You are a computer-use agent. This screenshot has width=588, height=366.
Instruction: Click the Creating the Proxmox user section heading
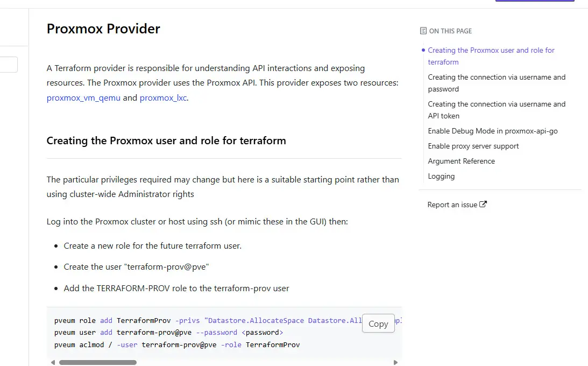[166, 141]
